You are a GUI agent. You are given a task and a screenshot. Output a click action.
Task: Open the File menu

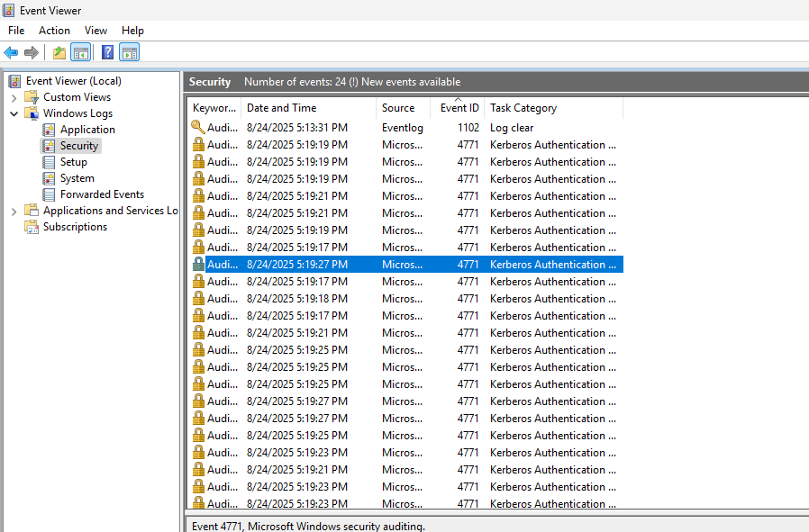coord(16,31)
